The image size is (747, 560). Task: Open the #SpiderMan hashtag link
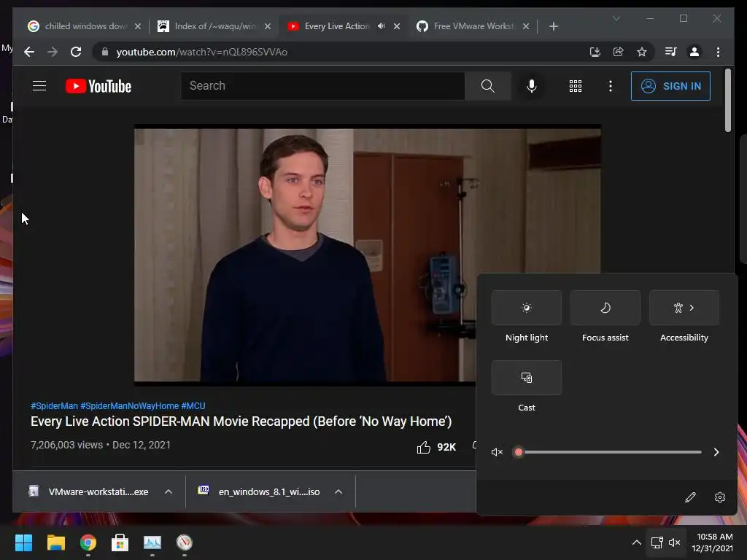click(54, 405)
